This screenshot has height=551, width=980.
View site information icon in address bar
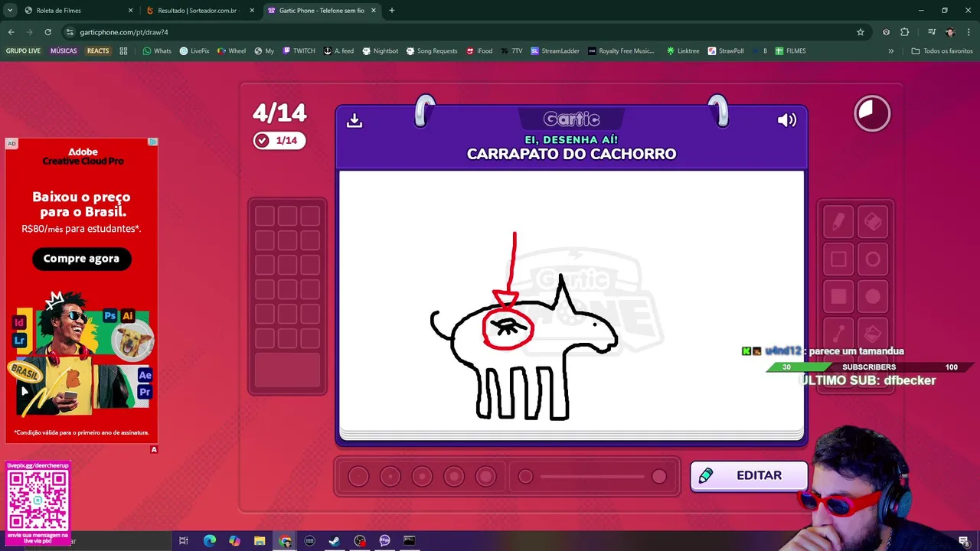[70, 32]
